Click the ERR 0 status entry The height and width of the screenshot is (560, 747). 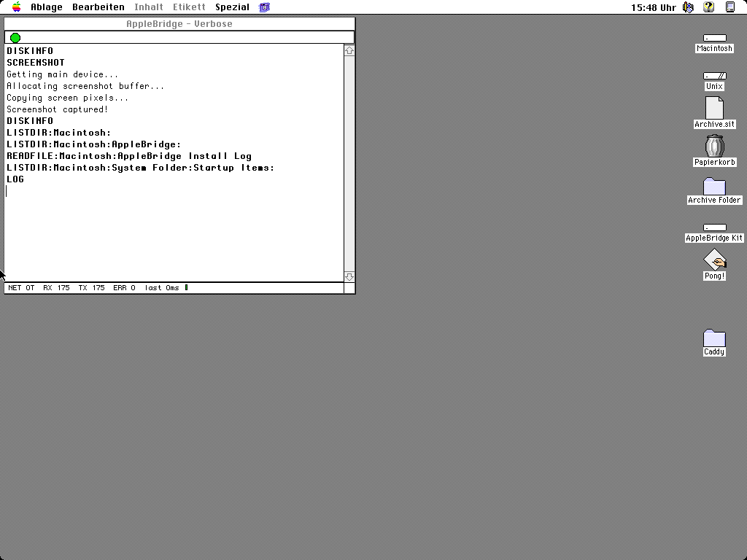124,287
